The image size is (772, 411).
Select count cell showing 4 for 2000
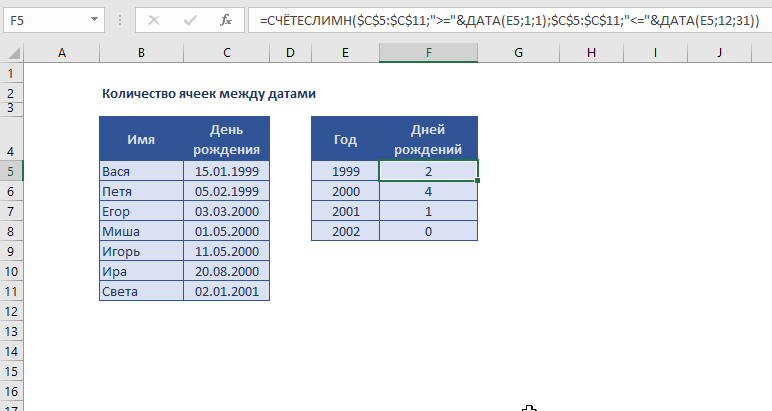pyautogui.click(x=428, y=191)
